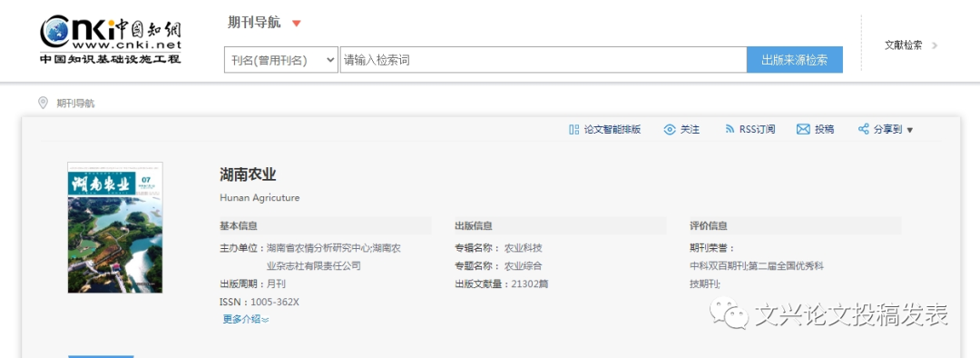Click the 论文智能排版 layout icon
Viewport: 980px width, 358px height.
pyautogui.click(x=573, y=130)
